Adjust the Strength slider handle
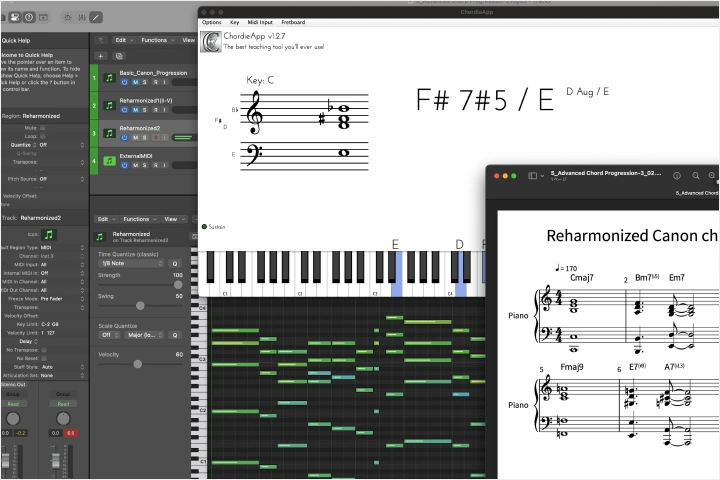The width and height of the screenshot is (720, 480). point(178,285)
